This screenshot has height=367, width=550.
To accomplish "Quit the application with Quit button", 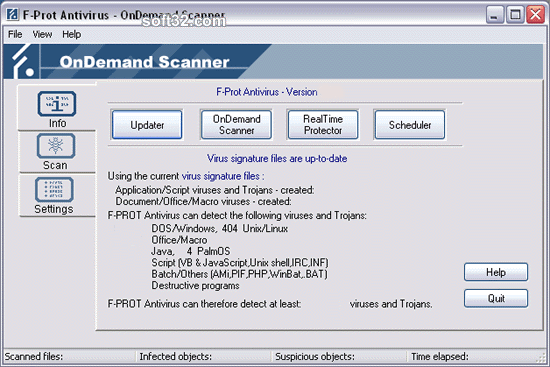I will point(496,299).
